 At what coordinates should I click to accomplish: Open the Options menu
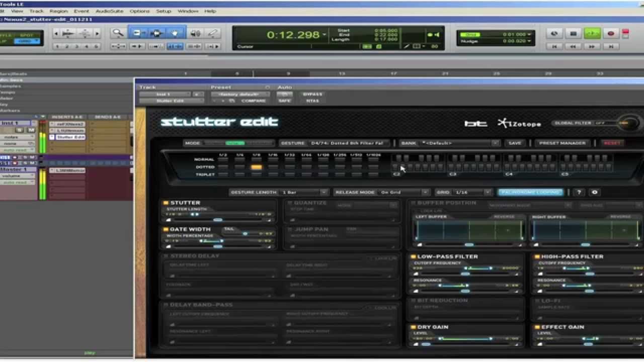pyautogui.click(x=139, y=11)
